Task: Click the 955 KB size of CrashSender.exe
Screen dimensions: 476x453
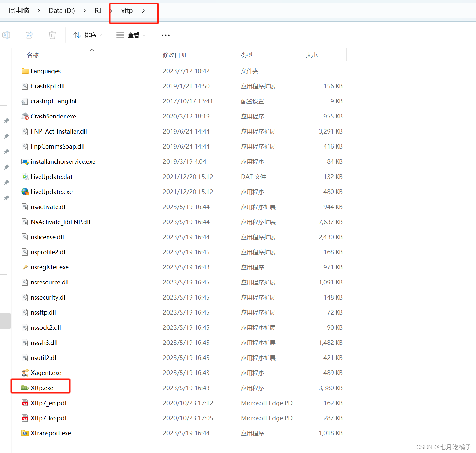Action: coord(333,116)
